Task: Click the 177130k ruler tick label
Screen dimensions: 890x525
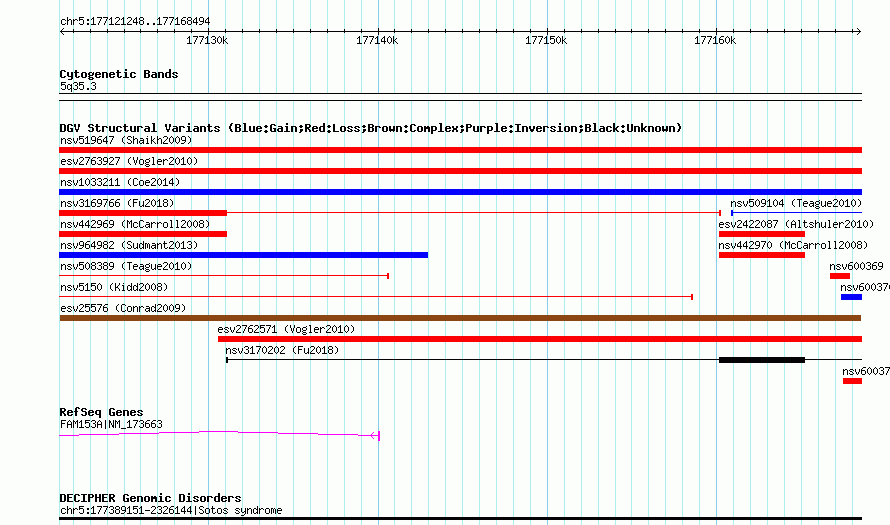Action: point(207,40)
